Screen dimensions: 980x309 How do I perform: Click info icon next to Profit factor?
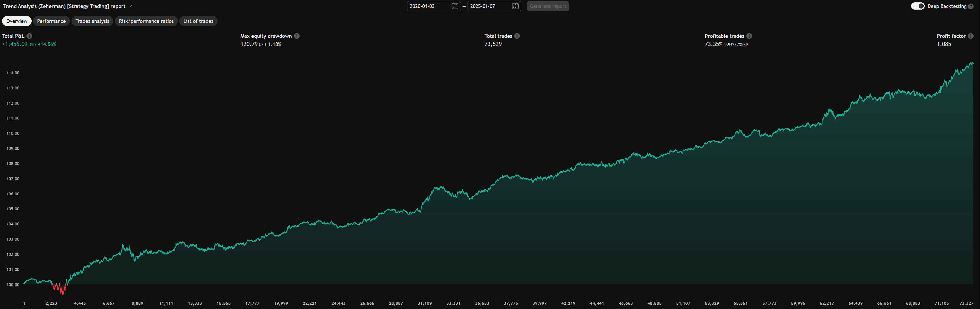[x=970, y=36]
